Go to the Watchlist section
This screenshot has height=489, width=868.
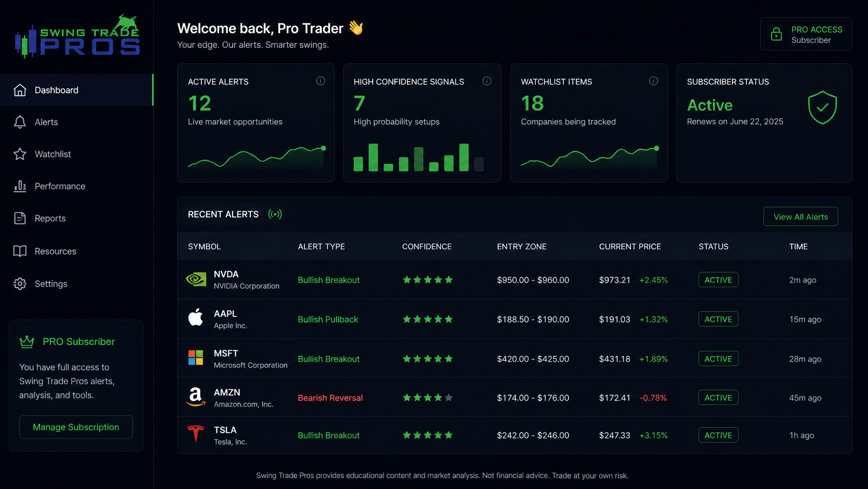(x=76, y=154)
